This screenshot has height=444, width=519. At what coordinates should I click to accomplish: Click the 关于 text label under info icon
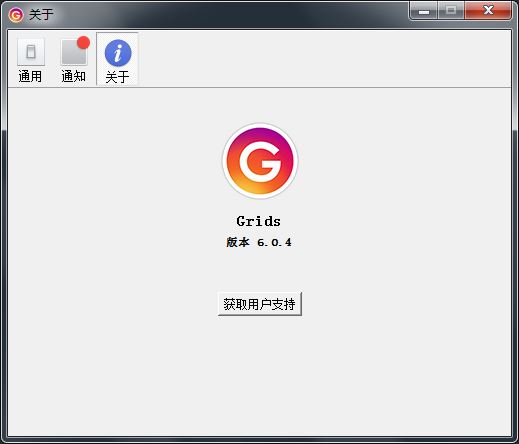pos(117,77)
